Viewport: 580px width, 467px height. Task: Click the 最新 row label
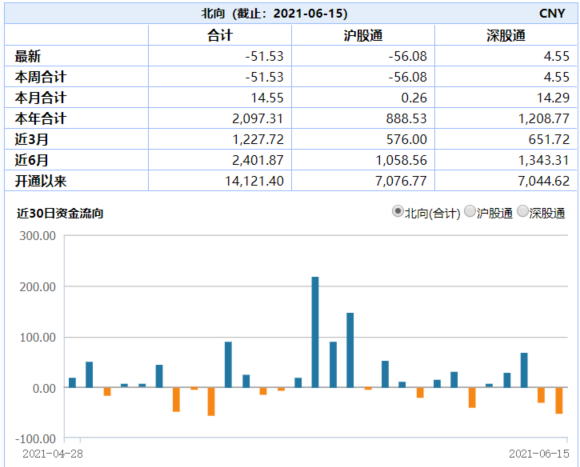27,57
